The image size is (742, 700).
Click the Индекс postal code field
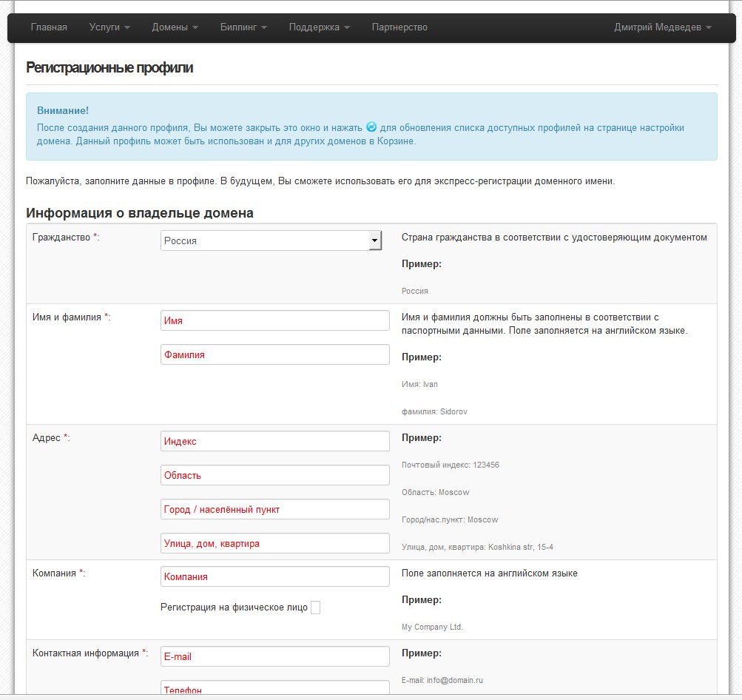[274, 441]
